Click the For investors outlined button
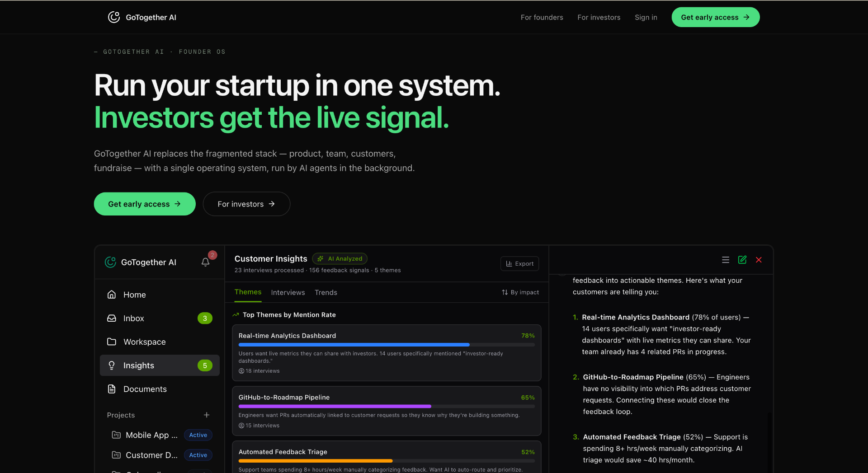Image resolution: width=868 pixels, height=473 pixels. pos(246,204)
